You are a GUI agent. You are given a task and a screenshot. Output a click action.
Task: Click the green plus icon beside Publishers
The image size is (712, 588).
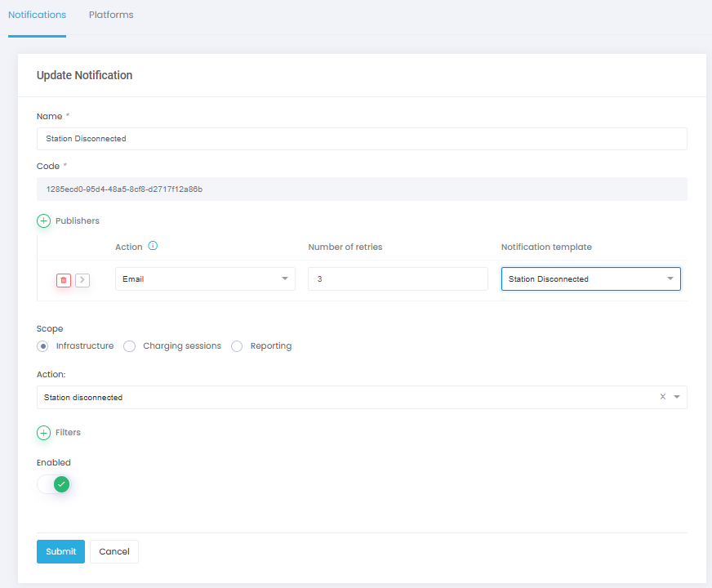click(x=44, y=220)
